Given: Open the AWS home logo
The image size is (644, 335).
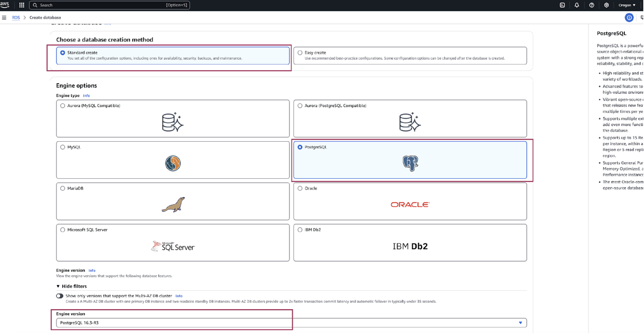Looking at the screenshot, I should [x=5, y=5].
